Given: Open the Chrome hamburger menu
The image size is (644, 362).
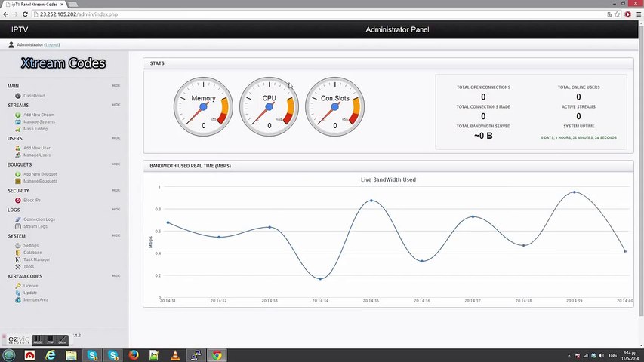Looking at the screenshot, I should pos(639,14).
